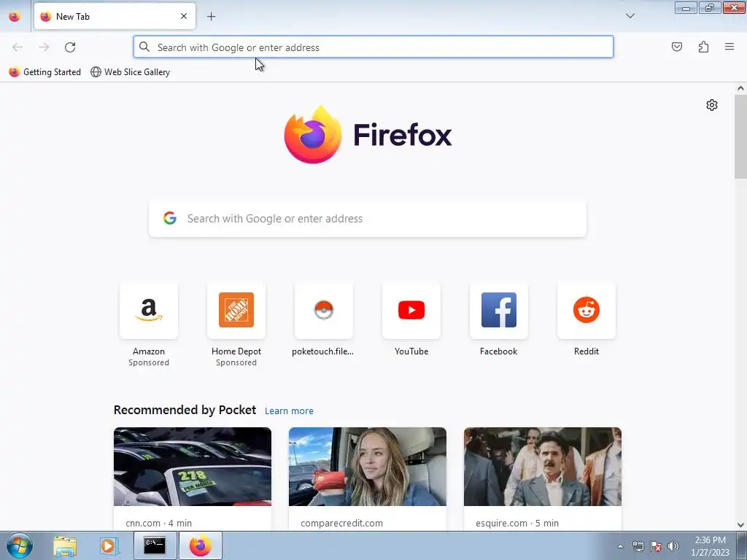
Task: Click the scrollbar up arrow
Action: (740, 88)
